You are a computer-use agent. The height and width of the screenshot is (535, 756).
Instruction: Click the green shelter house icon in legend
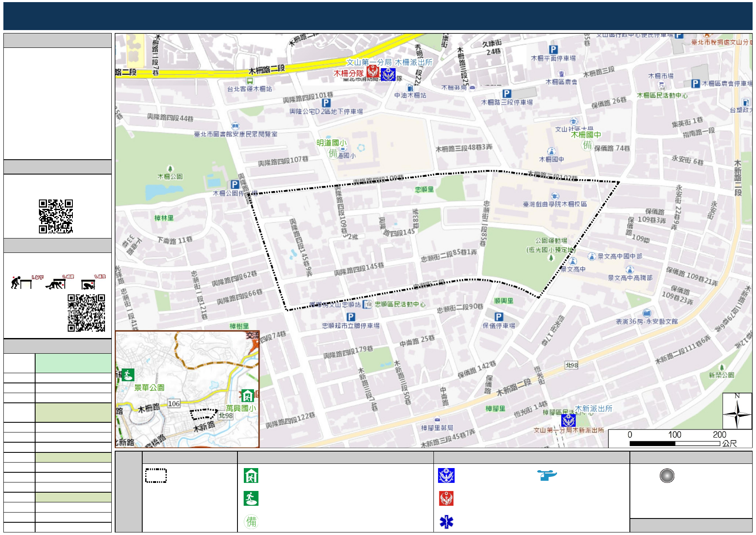251,475
